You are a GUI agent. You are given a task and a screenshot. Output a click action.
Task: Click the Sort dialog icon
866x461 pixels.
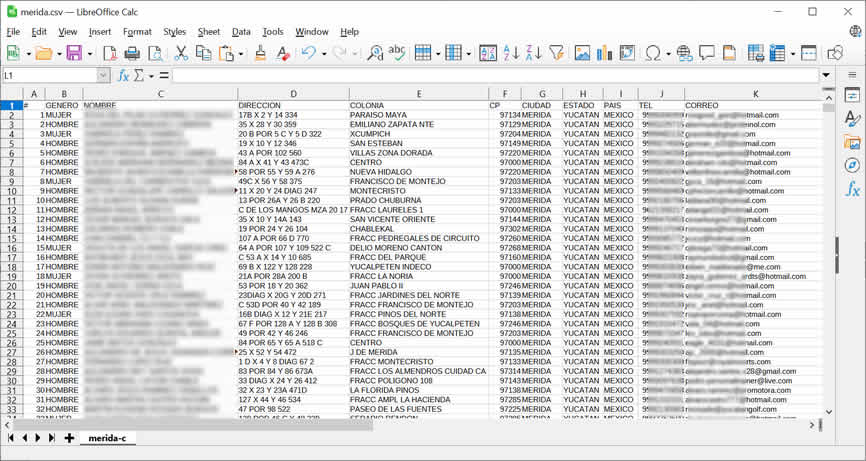pos(488,53)
